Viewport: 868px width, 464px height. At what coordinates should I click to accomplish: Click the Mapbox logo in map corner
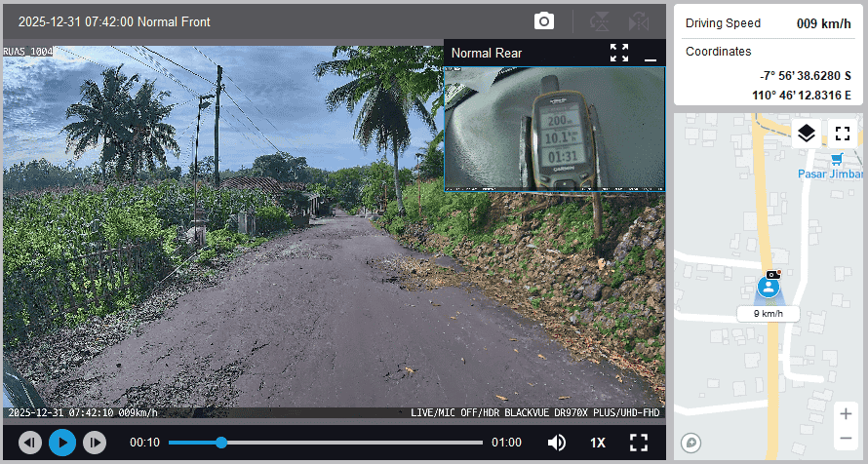tap(691, 443)
